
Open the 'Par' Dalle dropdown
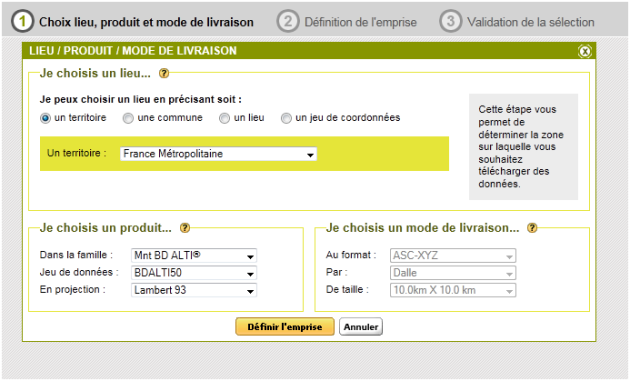pos(453,273)
